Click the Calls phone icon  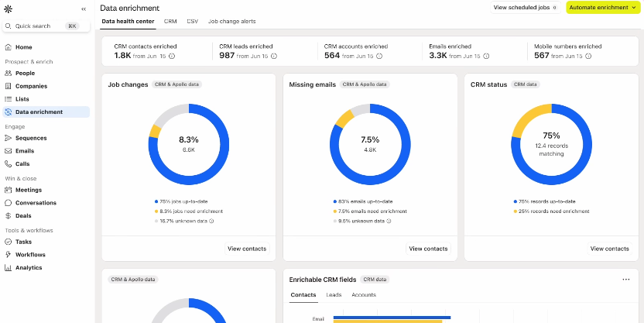click(x=8, y=164)
